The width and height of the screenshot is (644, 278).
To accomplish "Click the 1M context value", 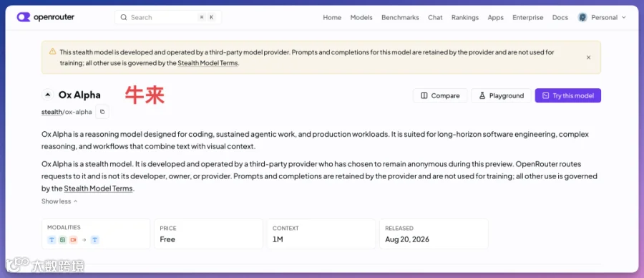I will [x=278, y=239].
